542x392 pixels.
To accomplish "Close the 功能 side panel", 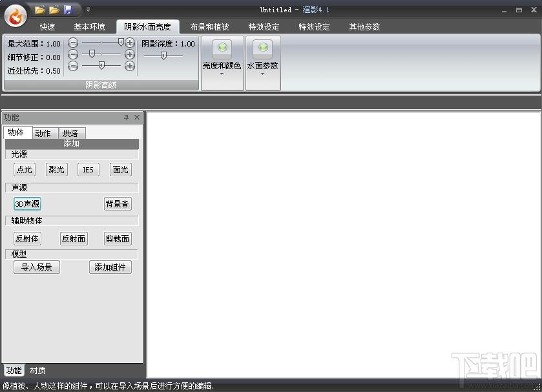I will (x=137, y=118).
